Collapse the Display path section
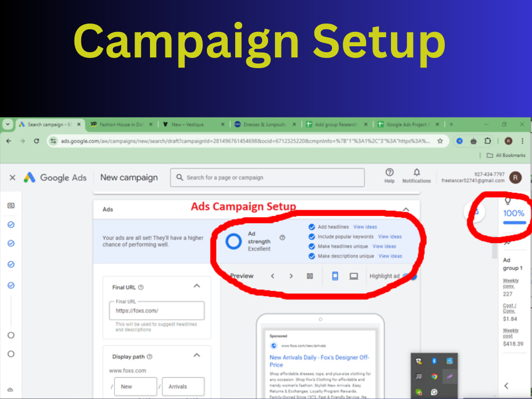 tap(197, 355)
